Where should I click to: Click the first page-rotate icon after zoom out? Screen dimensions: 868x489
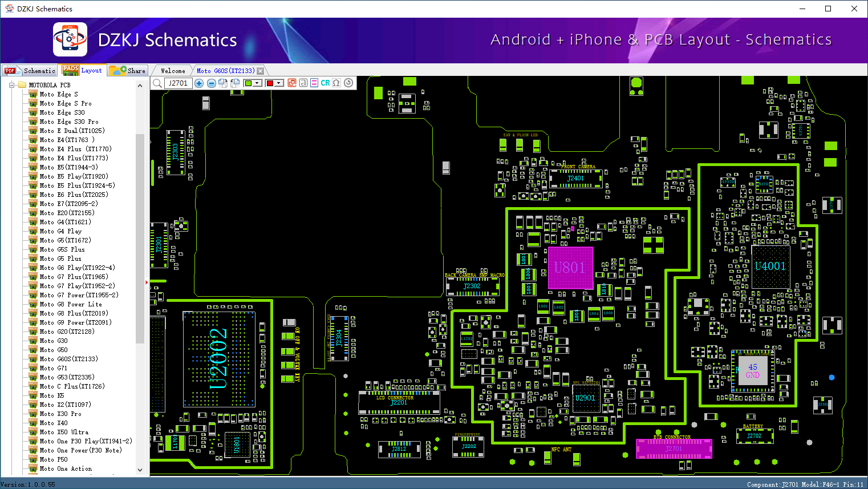pyautogui.click(x=222, y=83)
